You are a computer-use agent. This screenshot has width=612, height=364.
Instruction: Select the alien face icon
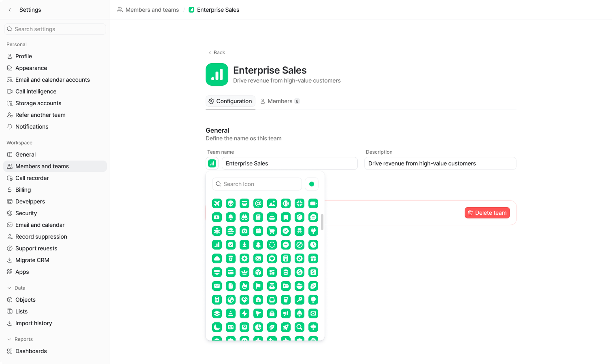tap(230, 203)
